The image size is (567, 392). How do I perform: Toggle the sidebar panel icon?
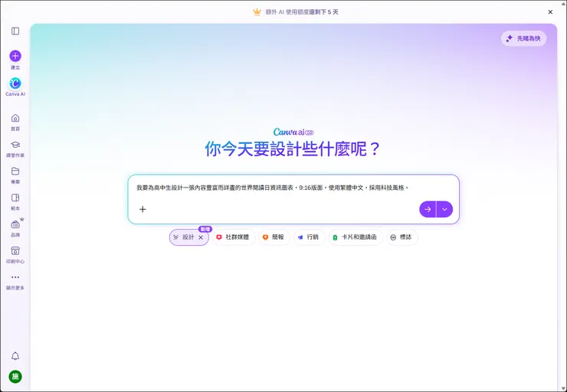coord(15,31)
